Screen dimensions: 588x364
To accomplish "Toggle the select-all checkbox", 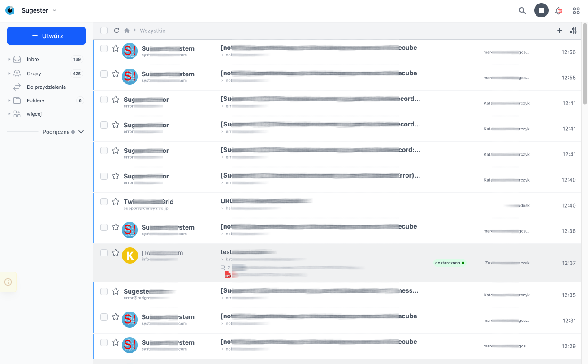I will [104, 30].
